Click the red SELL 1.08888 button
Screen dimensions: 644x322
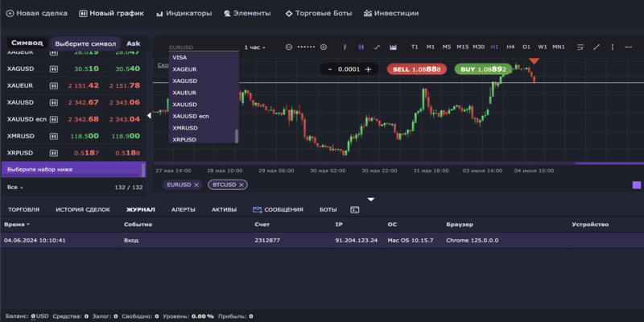click(x=416, y=69)
